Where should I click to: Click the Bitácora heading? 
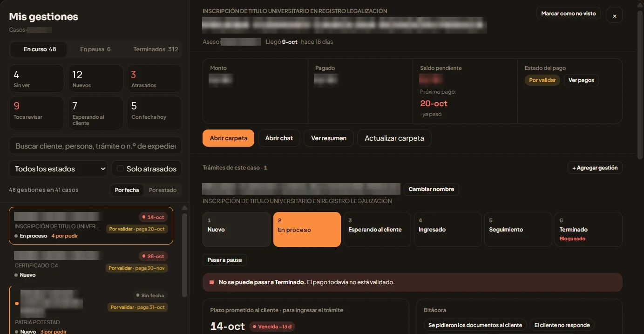[x=435, y=310]
